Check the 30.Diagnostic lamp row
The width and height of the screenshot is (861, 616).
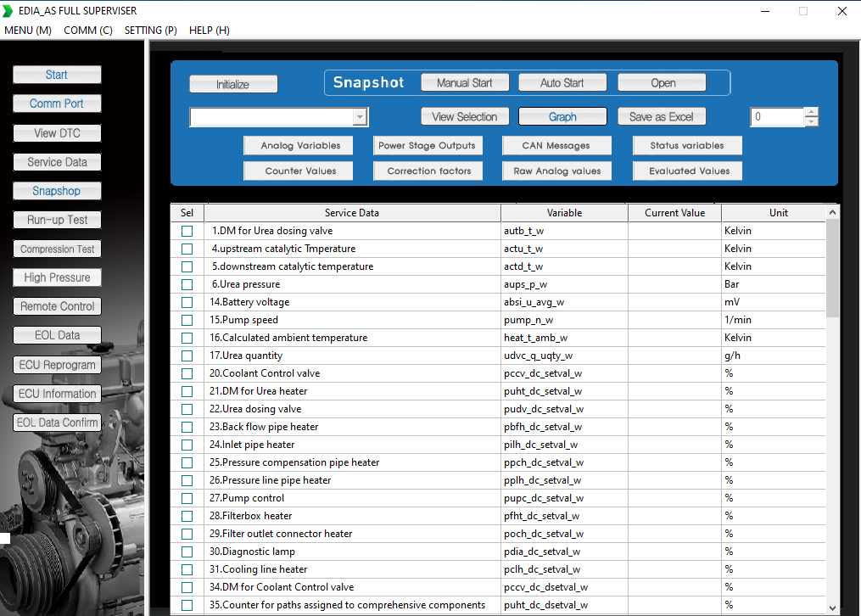187,552
